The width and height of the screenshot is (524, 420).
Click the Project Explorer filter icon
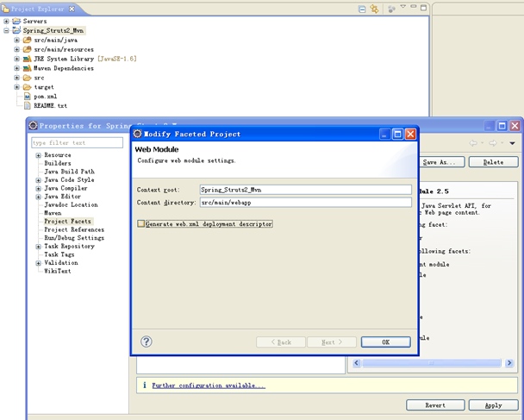(391, 9)
